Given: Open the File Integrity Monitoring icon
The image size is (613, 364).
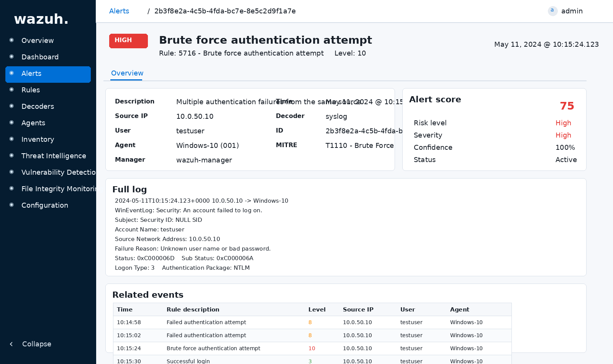Looking at the screenshot, I should [11, 189].
